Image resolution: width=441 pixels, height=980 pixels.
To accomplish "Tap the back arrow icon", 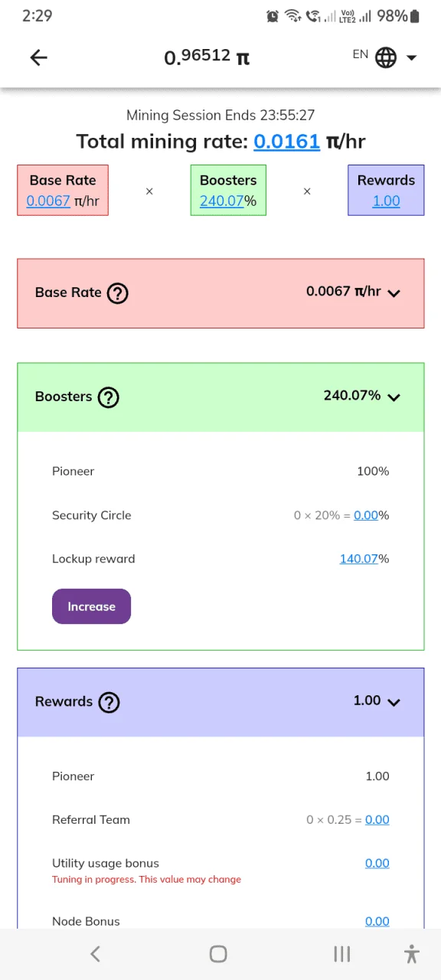I will tap(38, 57).
